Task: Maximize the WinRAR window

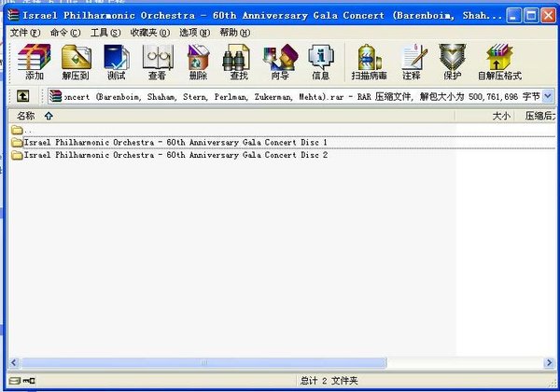Action: [x=531, y=16]
